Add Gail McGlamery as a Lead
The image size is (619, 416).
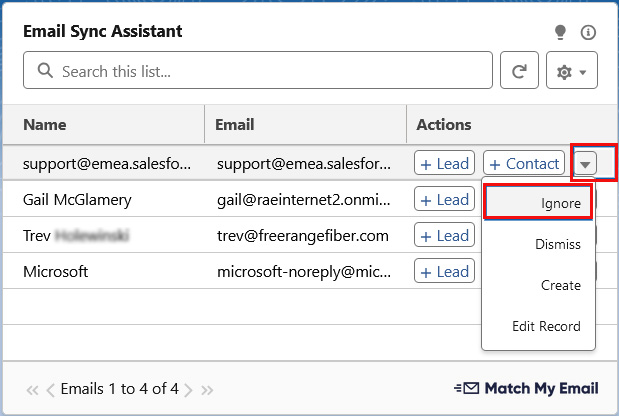[x=444, y=200]
